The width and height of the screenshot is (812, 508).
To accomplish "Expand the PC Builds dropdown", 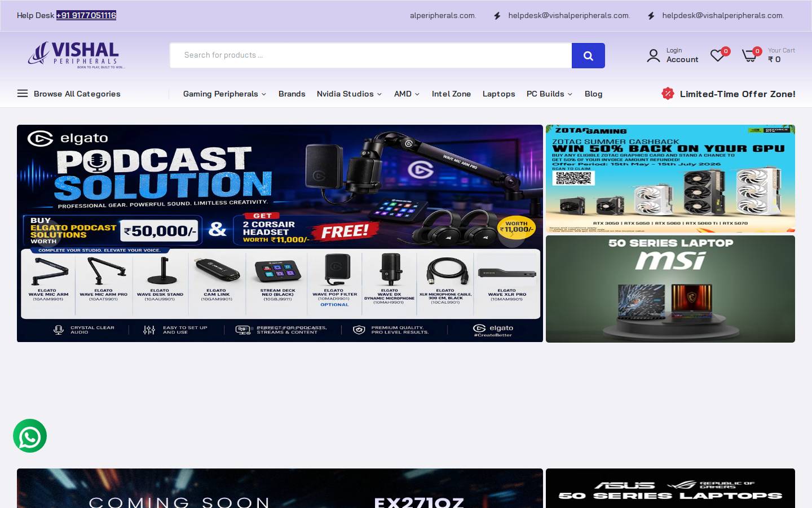I will pos(549,94).
